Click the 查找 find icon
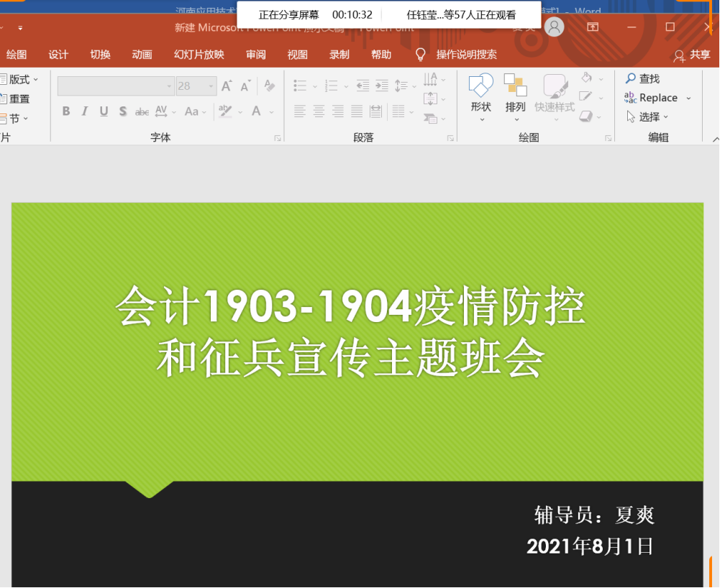 click(x=631, y=78)
